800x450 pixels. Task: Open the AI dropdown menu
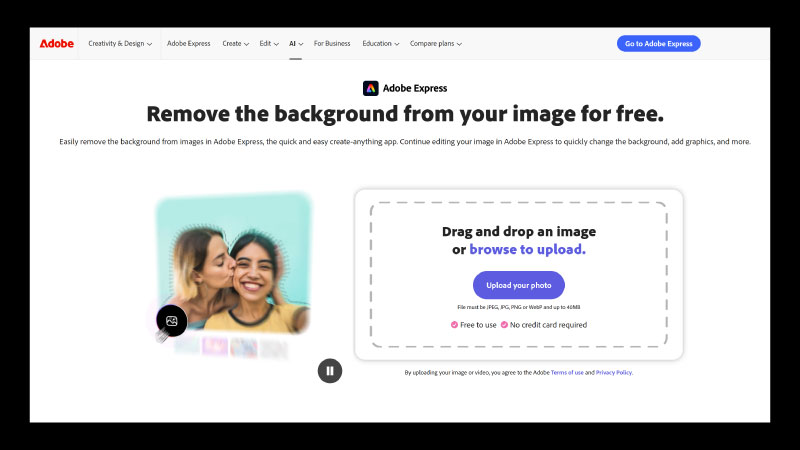tap(296, 44)
